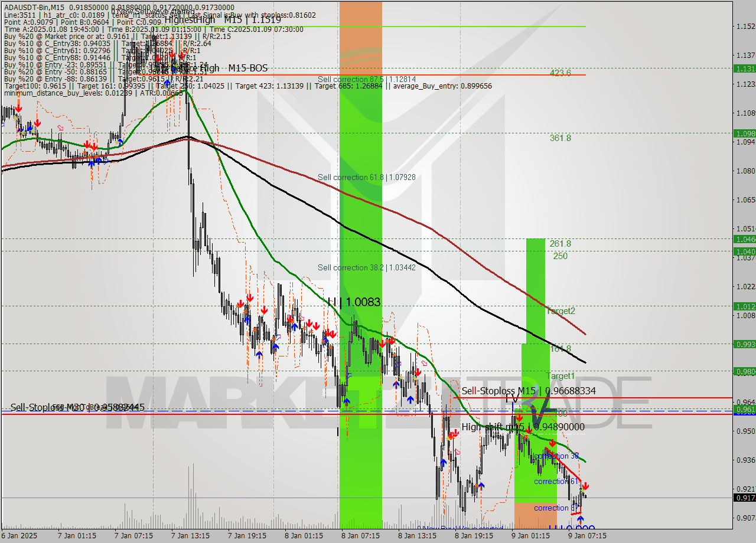
Task: Click the green 0.993 price tag
Action: [744, 344]
